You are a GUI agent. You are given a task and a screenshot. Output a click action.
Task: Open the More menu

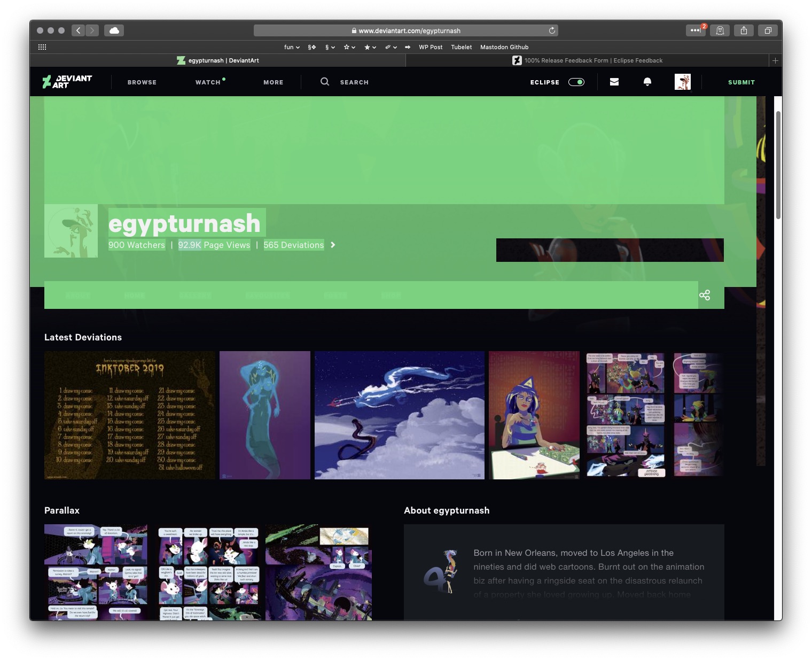tap(273, 82)
